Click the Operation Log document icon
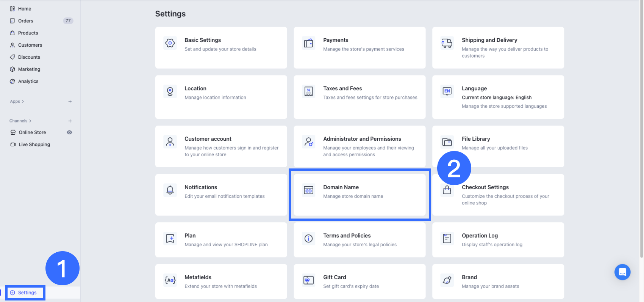 (x=447, y=239)
